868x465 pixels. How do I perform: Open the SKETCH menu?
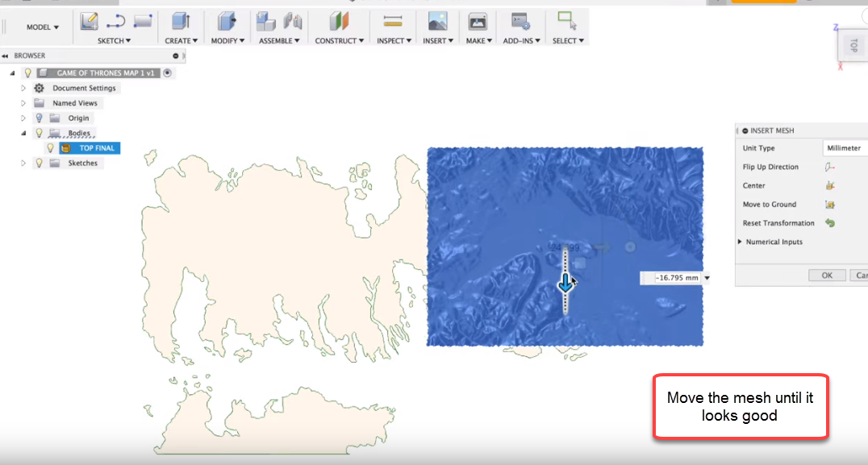click(x=114, y=41)
